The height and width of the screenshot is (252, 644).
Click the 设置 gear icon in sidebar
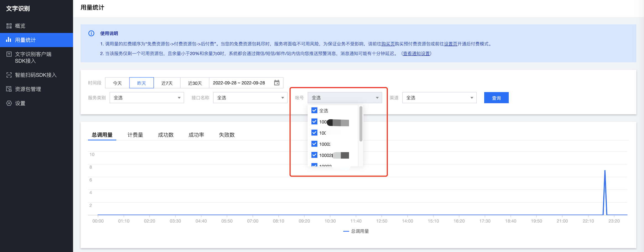[9, 103]
